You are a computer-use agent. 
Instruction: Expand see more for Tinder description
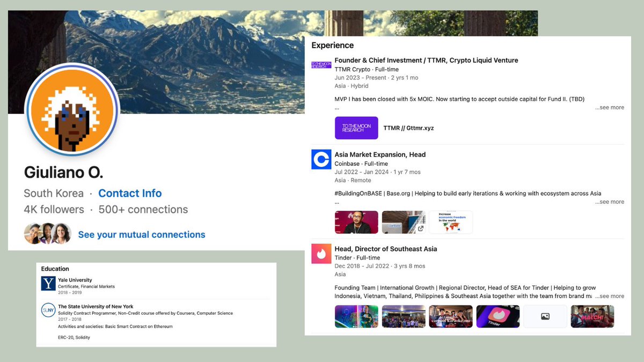click(x=609, y=296)
